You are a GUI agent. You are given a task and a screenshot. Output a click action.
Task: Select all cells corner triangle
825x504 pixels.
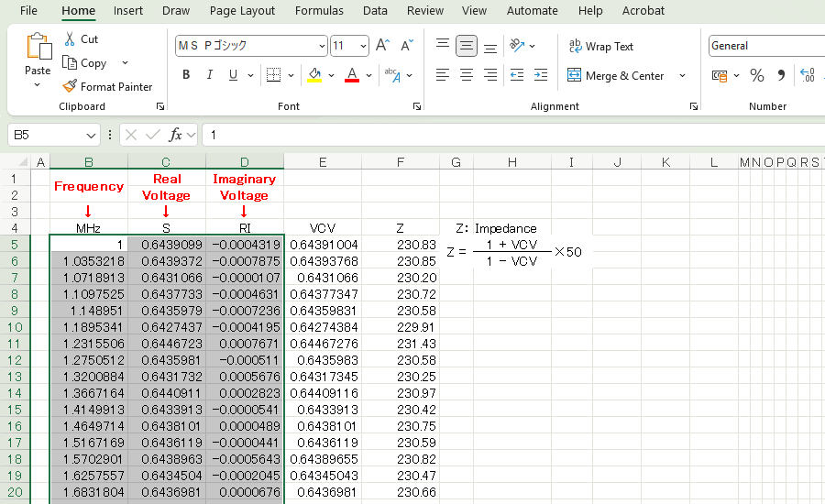[22, 162]
